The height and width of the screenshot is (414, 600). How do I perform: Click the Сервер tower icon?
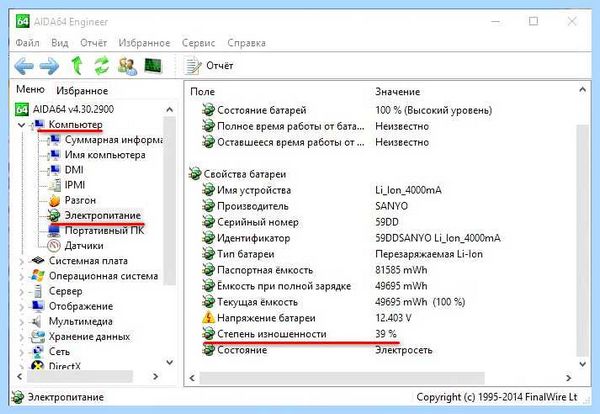[x=38, y=291]
